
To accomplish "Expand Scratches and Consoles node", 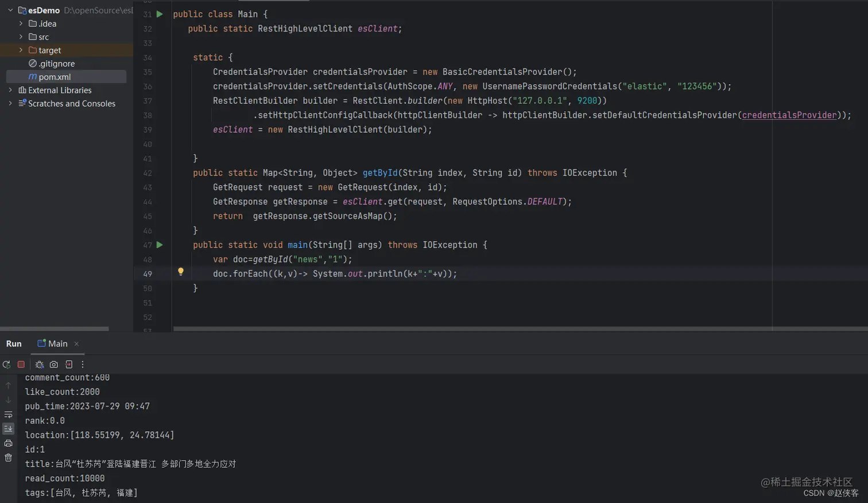I will coord(10,103).
